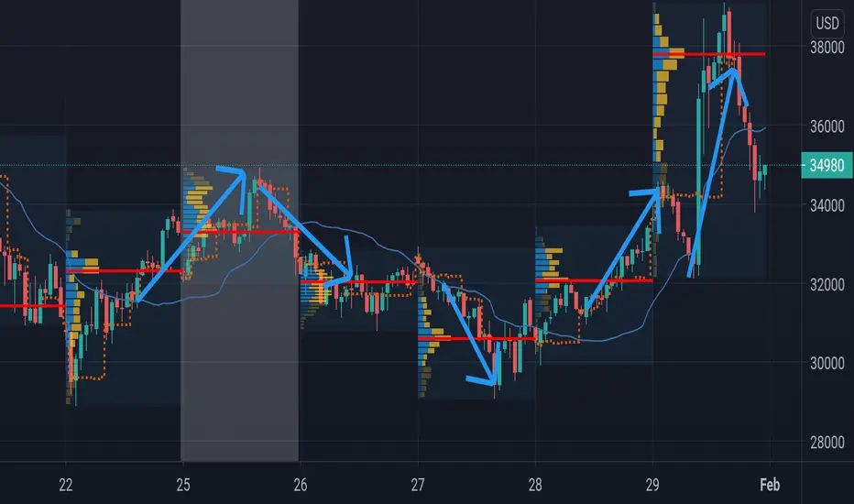854x504 pixels.
Task: Select the 29 date marker
Action: 652,485
